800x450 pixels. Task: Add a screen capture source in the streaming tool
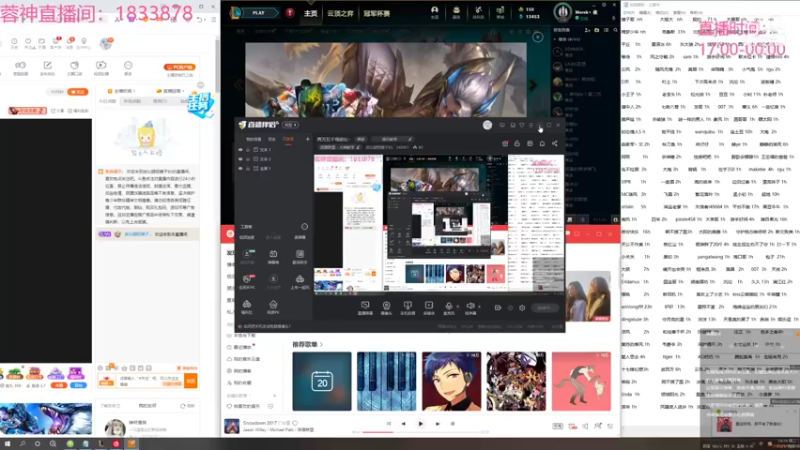[x=365, y=307]
